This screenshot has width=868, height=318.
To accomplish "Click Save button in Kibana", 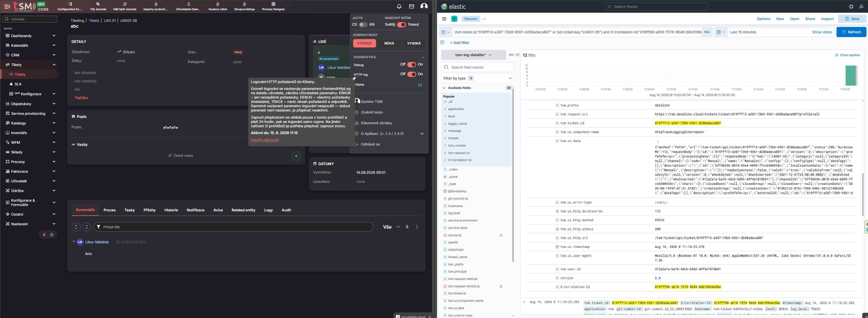I will [x=852, y=19].
